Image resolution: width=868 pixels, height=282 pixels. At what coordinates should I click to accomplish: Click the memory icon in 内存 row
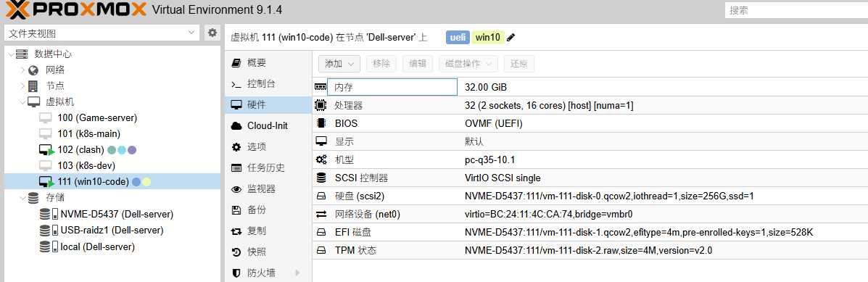pyautogui.click(x=321, y=88)
